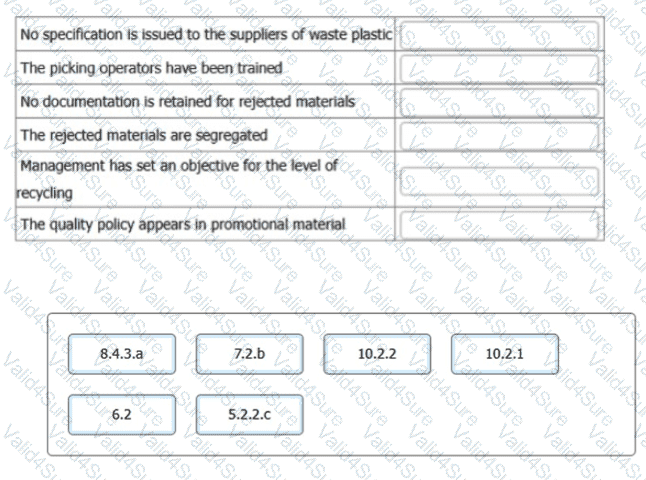Click the 5.2.2.c clause tile
The height and width of the screenshot is (480, 646).
(249, 415)
